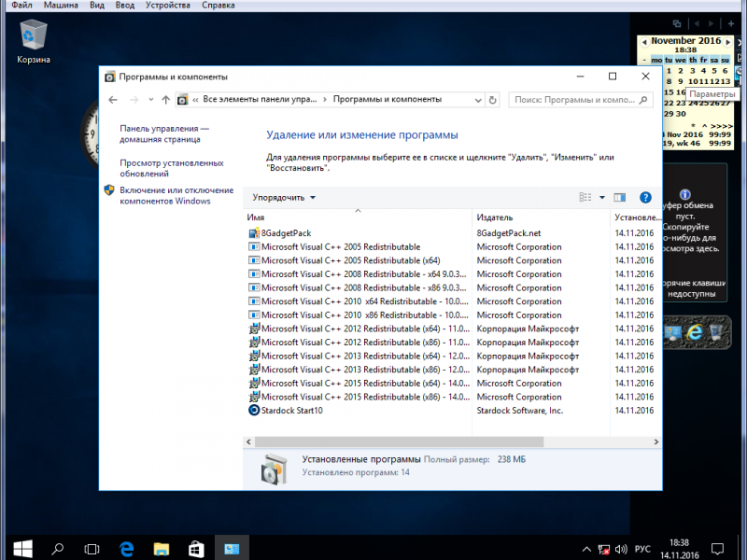Sort by the Издатель column header
Screen dimensions: 747x560
[x=541, y=217]
